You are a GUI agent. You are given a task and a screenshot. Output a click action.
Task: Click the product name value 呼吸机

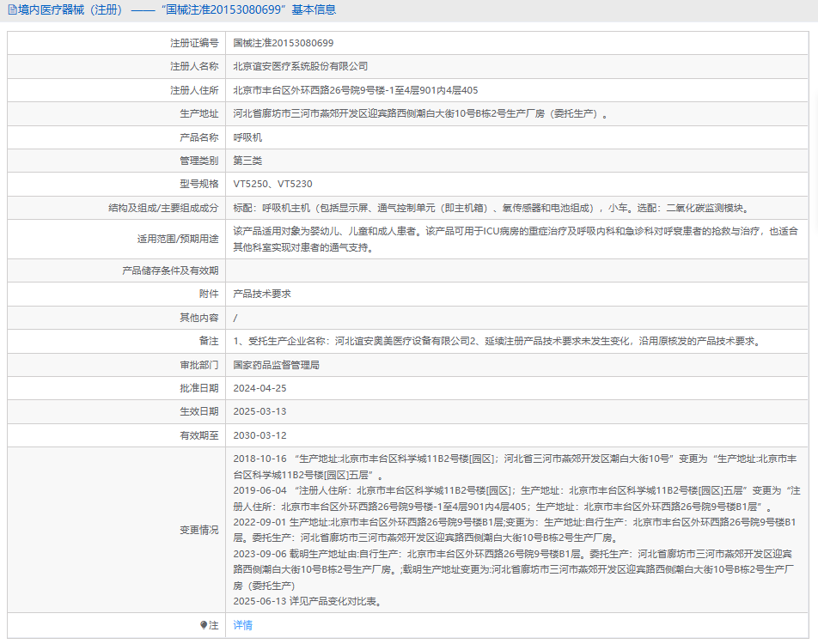(x=247, y=137)
